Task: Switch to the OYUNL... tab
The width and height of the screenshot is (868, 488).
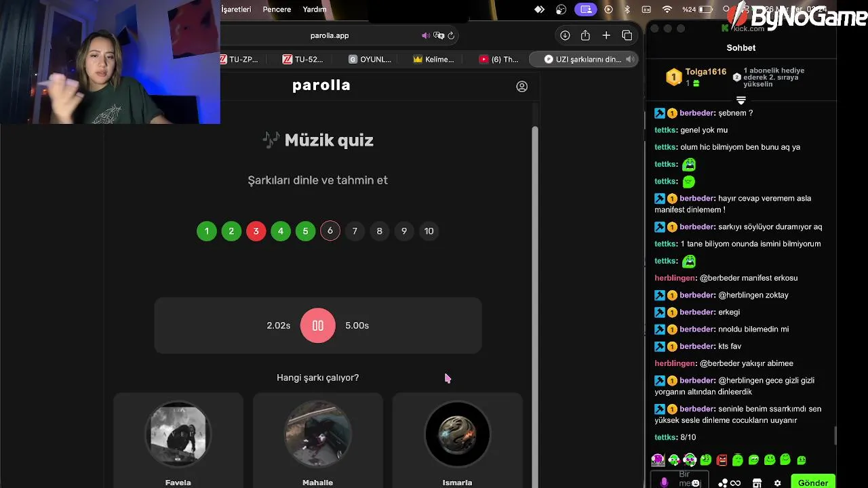Action: (x=370, y=59)
